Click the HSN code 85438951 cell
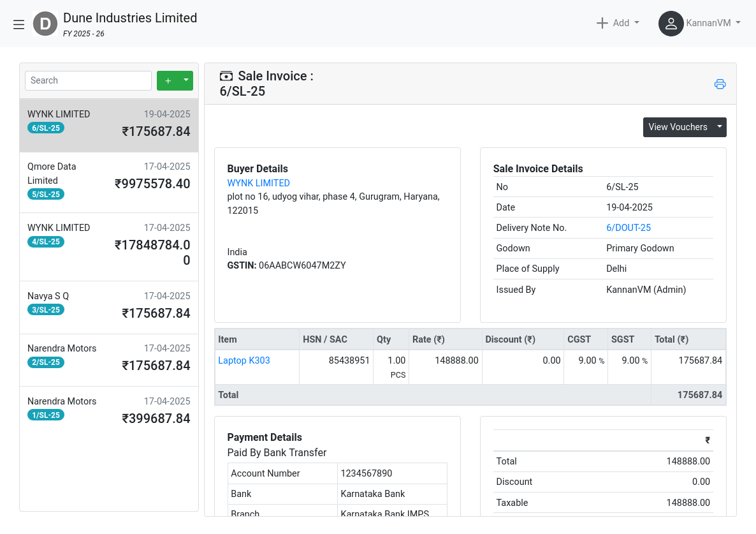Screen dimensions: 756x534 click(x=336, y=367)
